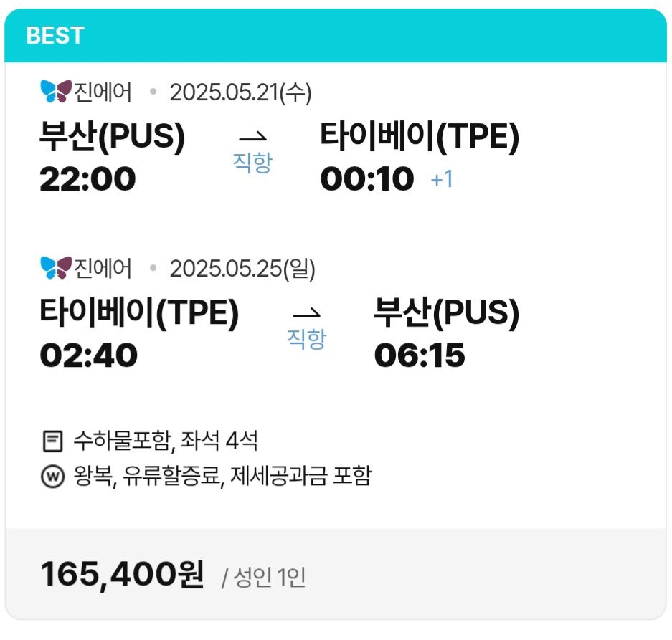The width and height of the screenshot is (672, 640).
Task: Click the Jin Air butterfly logo on outbound flight
Action: click(56, 92)
